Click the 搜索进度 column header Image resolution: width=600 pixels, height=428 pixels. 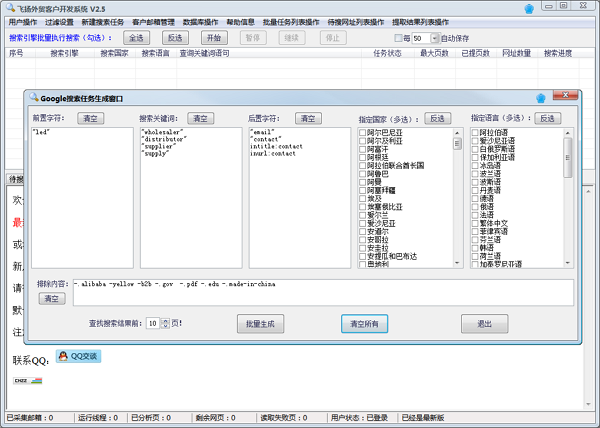pos(558,53)
